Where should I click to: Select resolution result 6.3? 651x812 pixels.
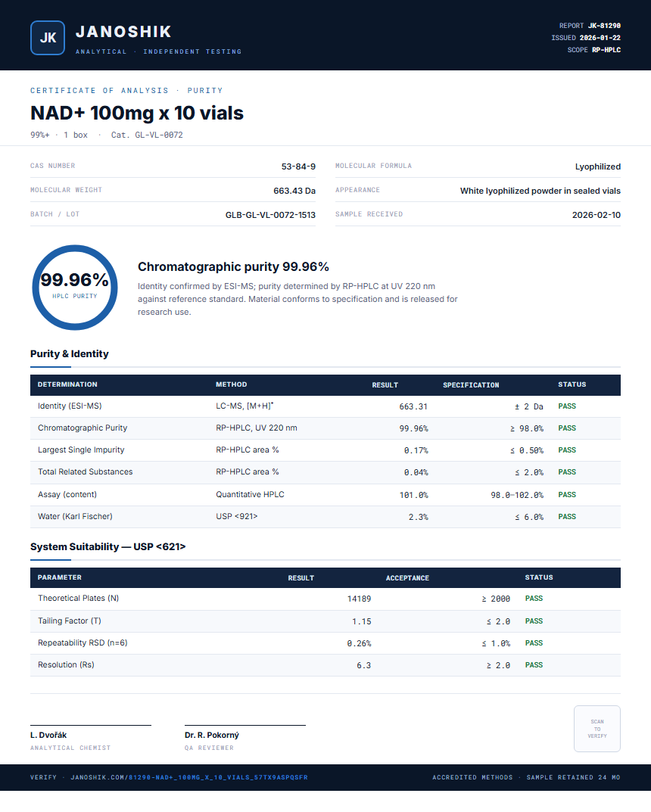[x=363, y=665]
